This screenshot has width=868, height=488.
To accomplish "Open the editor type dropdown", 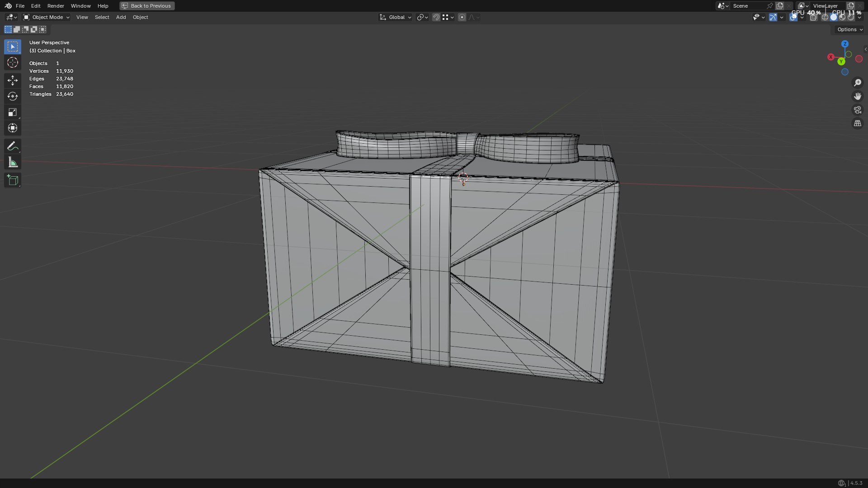I will point(11,17).
